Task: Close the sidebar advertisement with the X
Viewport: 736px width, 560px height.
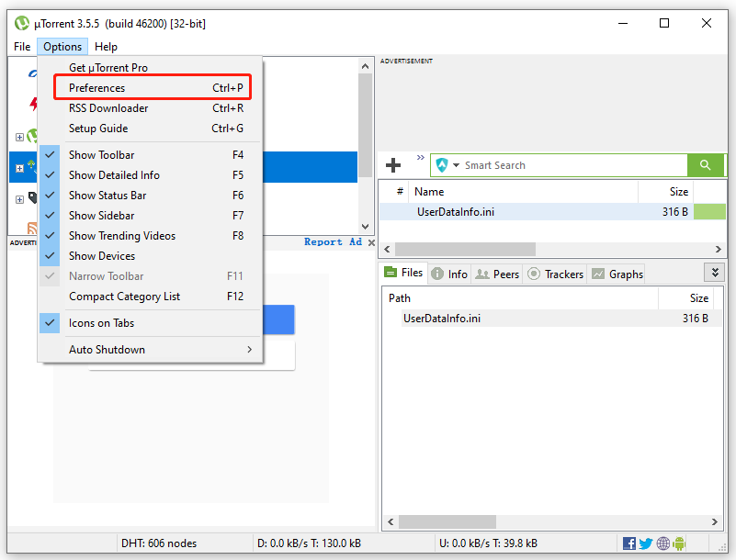Action: (x=371, y=242)
